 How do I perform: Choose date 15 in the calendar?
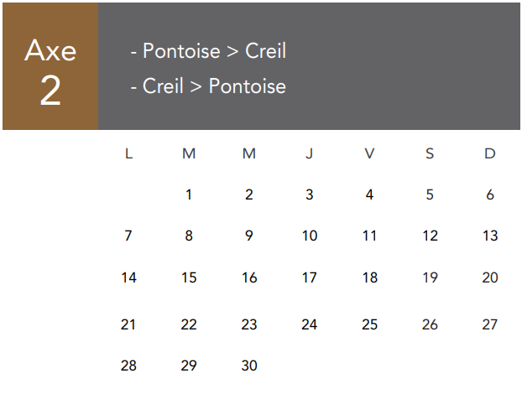(189, 277)
